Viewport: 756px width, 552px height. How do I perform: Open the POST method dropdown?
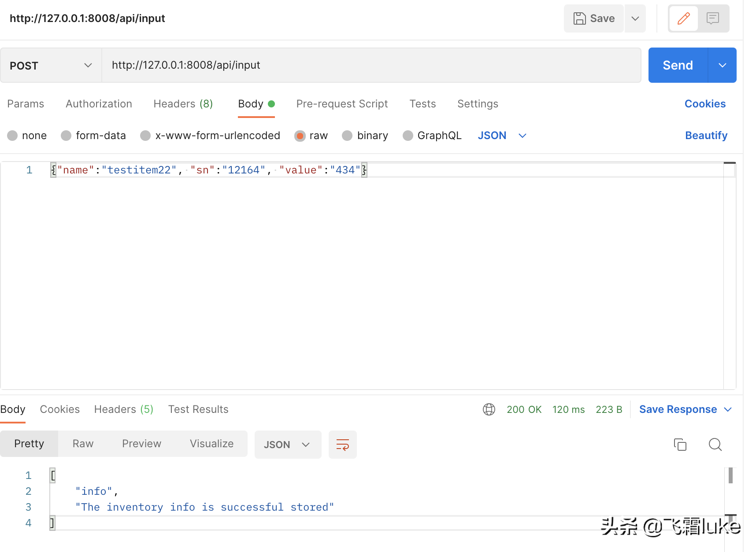pyautogui.click(x=51, y=65)
